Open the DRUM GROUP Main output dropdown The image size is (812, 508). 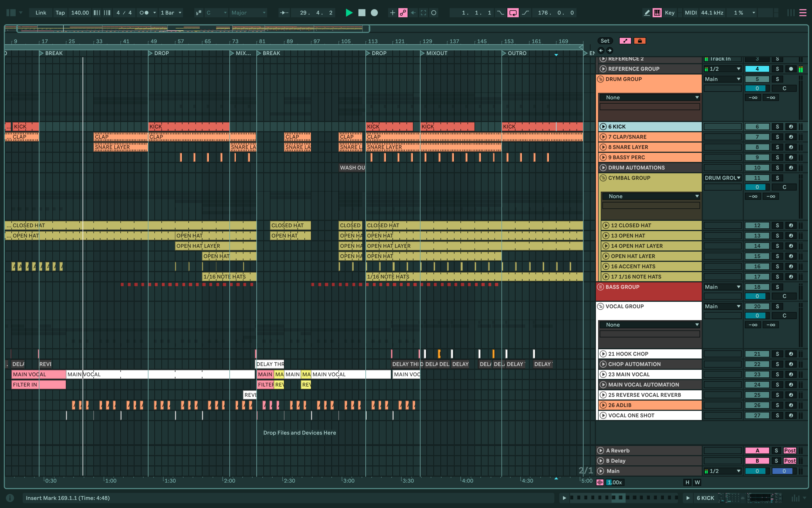723,79
